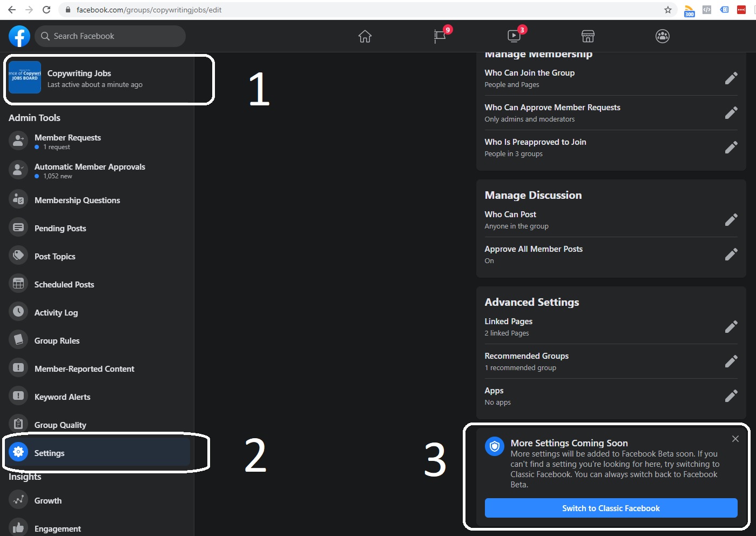Click the browser address bar URL
Image resolution: width=756 pixels, height=536 pixels.
point(149,10)
